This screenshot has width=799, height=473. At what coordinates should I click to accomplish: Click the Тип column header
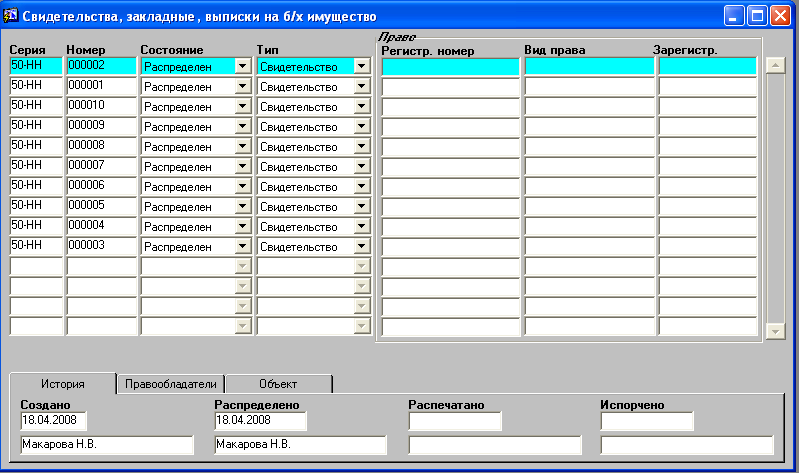pos(268,50)
